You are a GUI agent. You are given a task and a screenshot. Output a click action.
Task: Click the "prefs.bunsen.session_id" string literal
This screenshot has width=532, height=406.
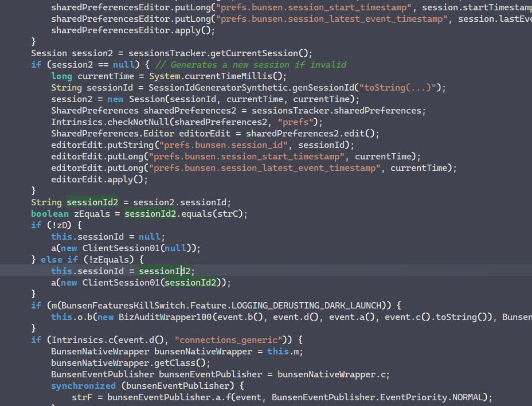pos(223,145)
